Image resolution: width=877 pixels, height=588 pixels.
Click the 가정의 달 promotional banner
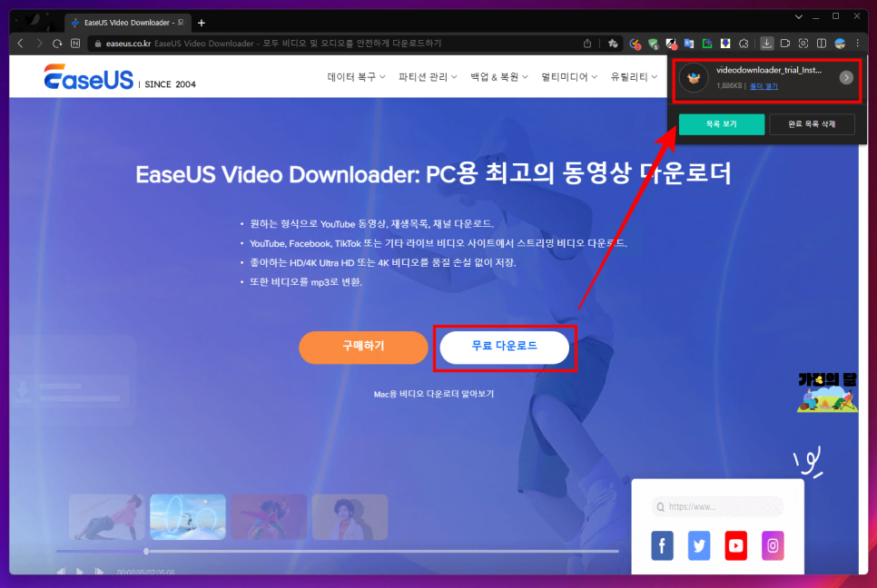tap(827, 392)
